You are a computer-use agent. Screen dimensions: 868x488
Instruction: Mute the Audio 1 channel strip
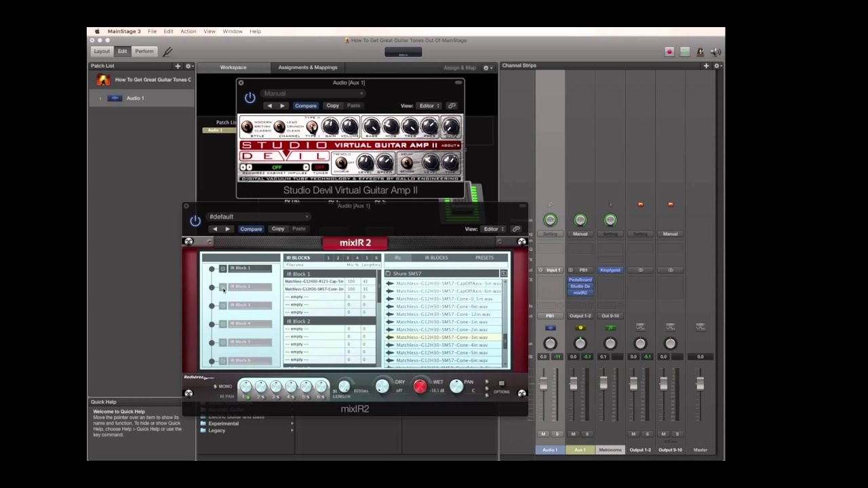click(543, 434)
